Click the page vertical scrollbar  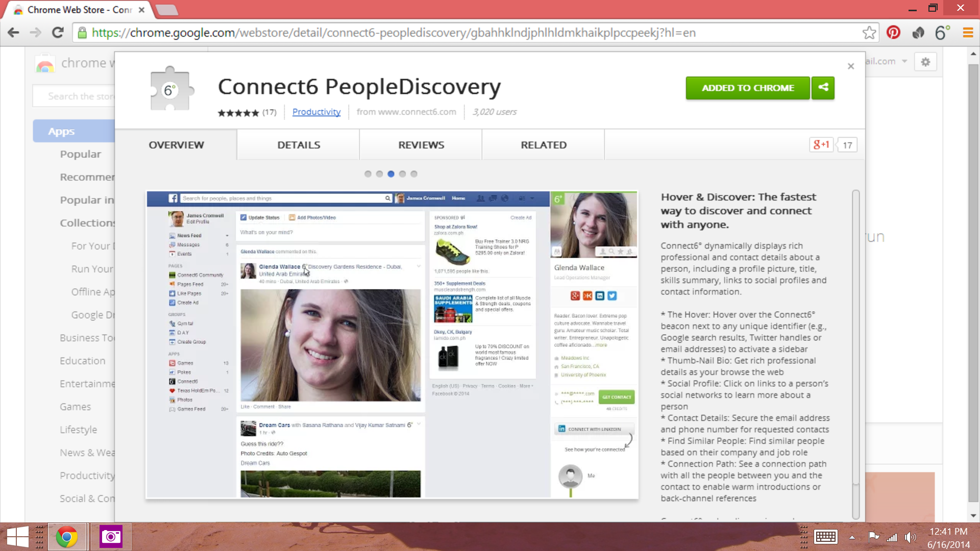(973, 283)
